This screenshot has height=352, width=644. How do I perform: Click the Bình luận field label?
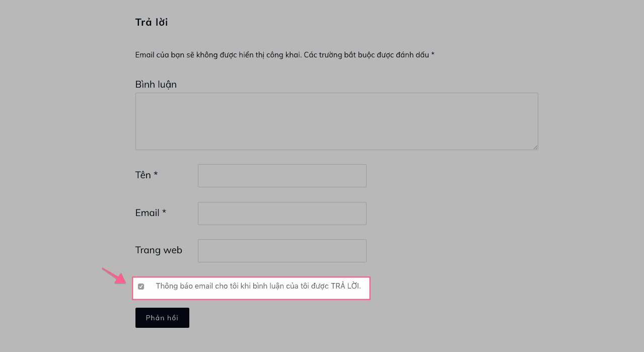156,85
